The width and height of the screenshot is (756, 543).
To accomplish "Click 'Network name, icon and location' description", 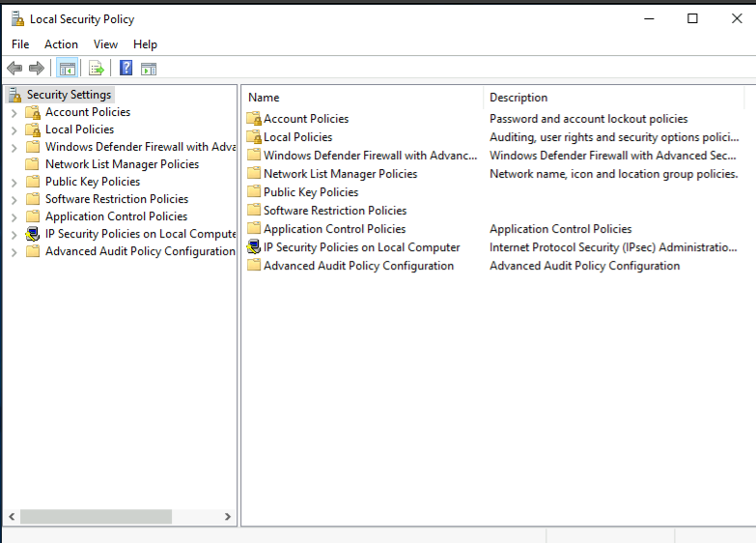I will (614, 174).
